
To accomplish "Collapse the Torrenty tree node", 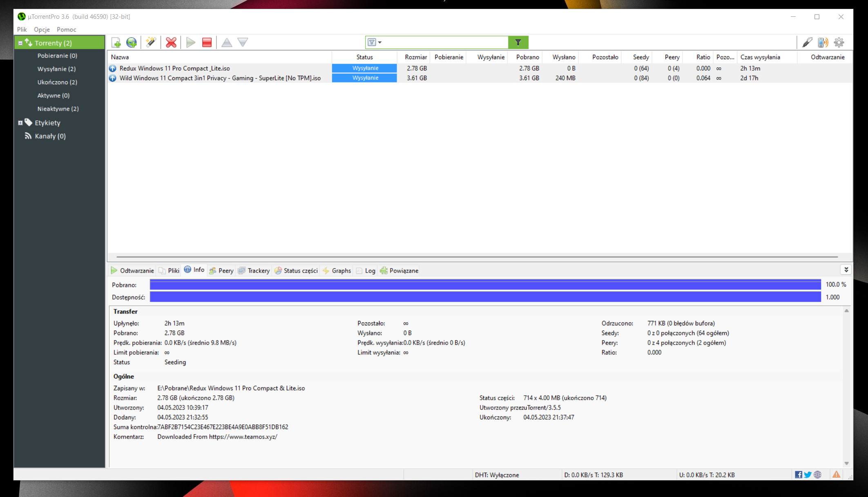I will pyautogui.click(x=20, y=43).
